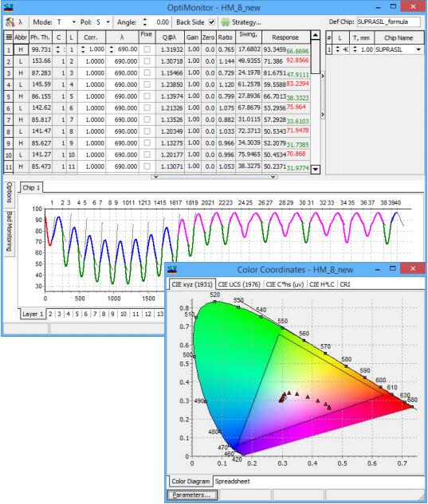428x504 pixels.
Task: Check the Fixe box in row 6
Action: (147, 107)
